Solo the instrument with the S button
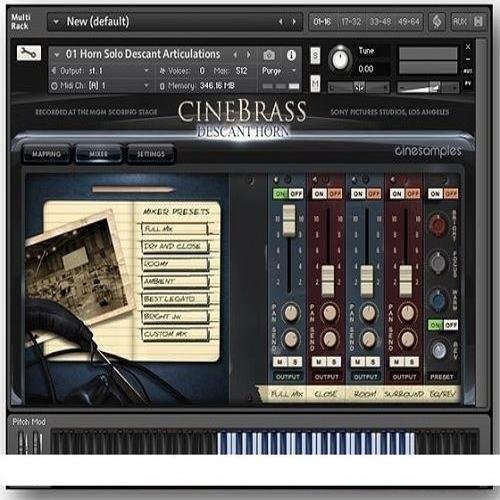 pyautogui.click(x=315, y=55)
